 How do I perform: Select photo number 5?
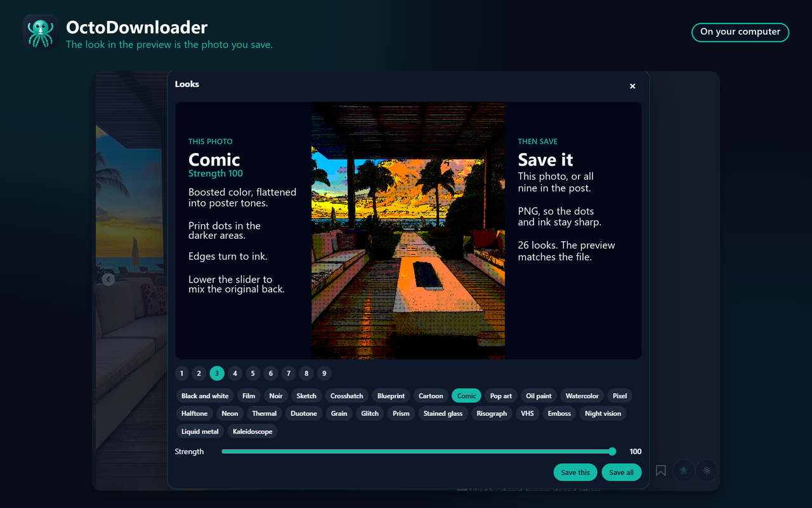point(253,373)
